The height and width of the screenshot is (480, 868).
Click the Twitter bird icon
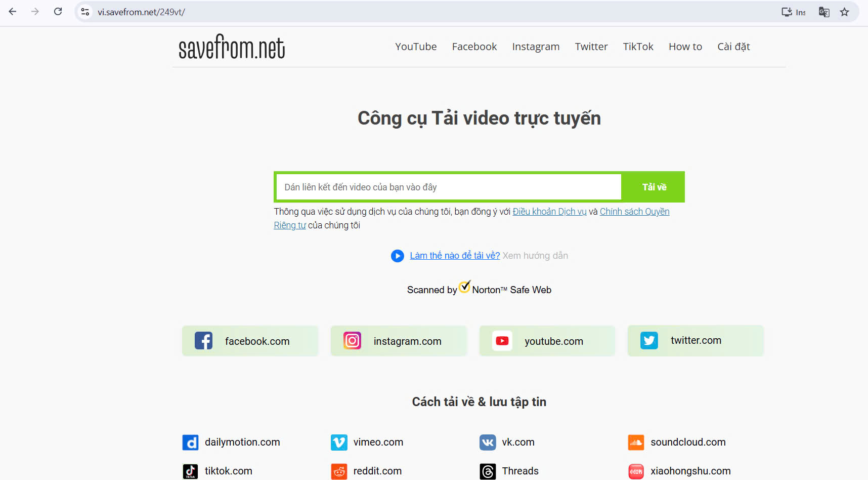coord(649,341)
